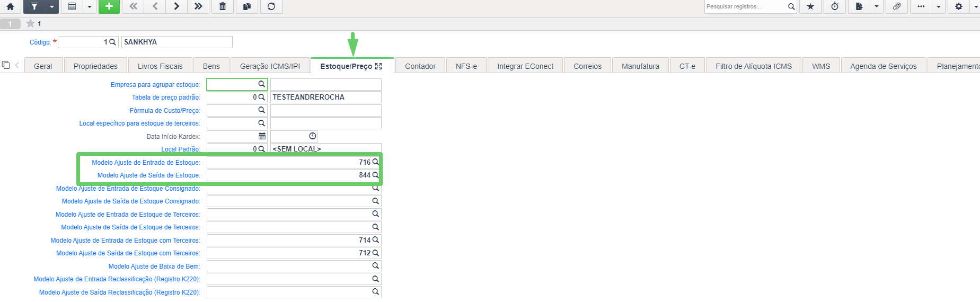Screen dimensions: 980x302
Task: Click the Fórmula de Custo/Preço label link
Action: click(x=165, y=111)
